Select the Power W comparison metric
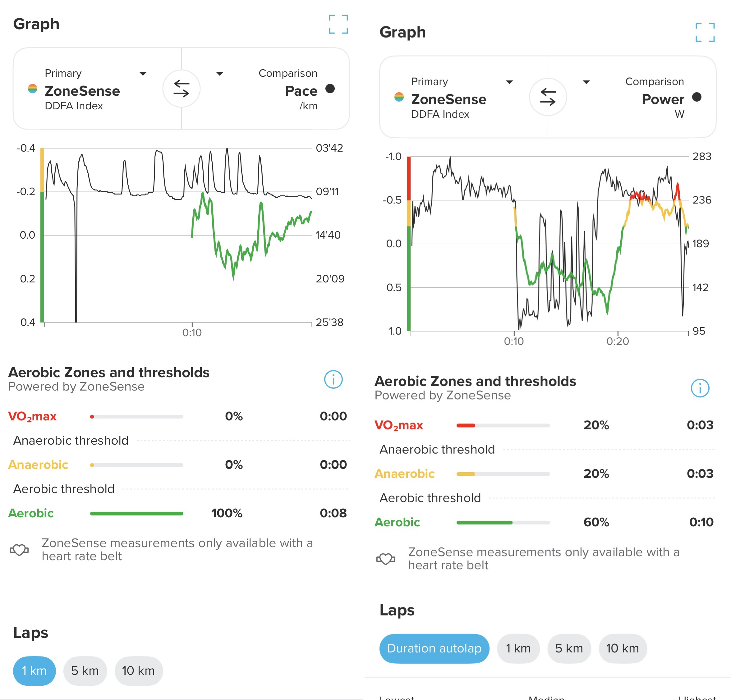731x700 pixels. 655,98
